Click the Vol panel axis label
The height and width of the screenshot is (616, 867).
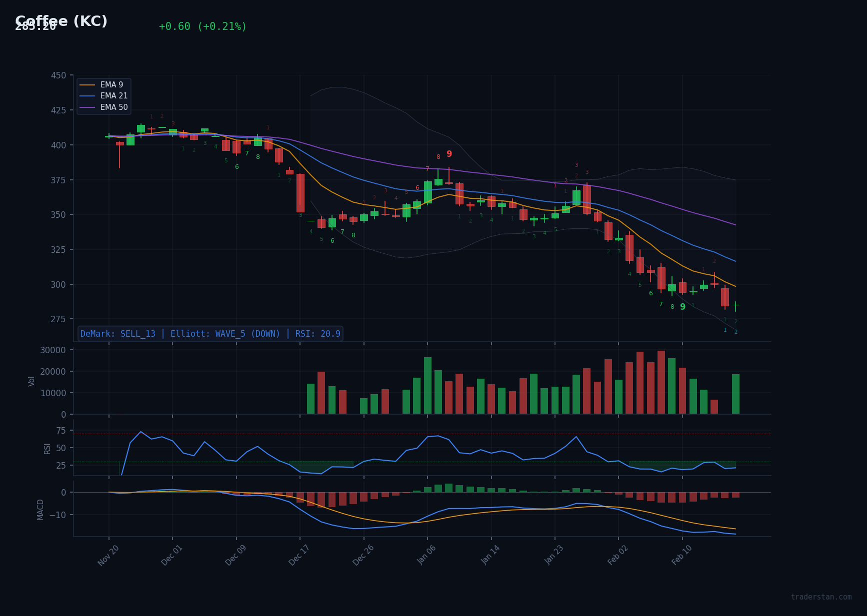tap(31, 381)
